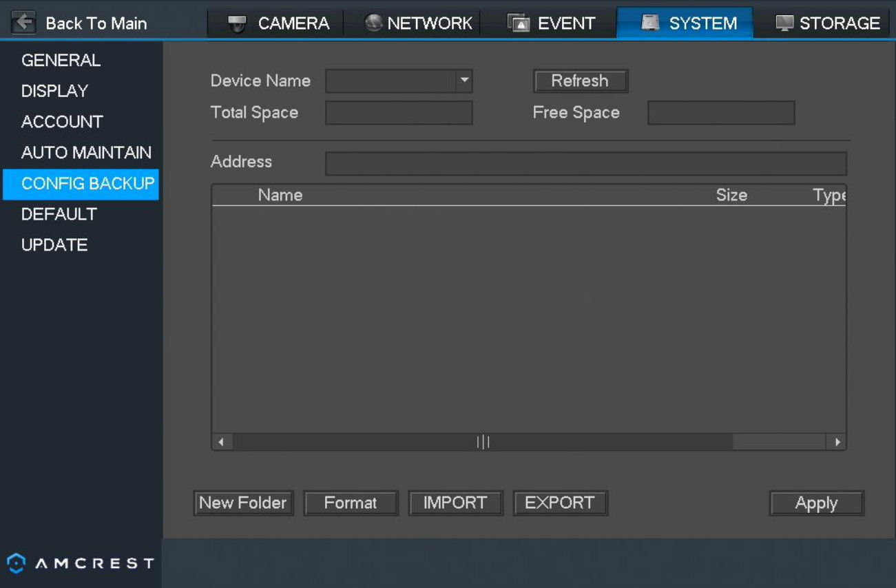Click the scrollbar left arrow
896x588 pixels.
[221, 442]
